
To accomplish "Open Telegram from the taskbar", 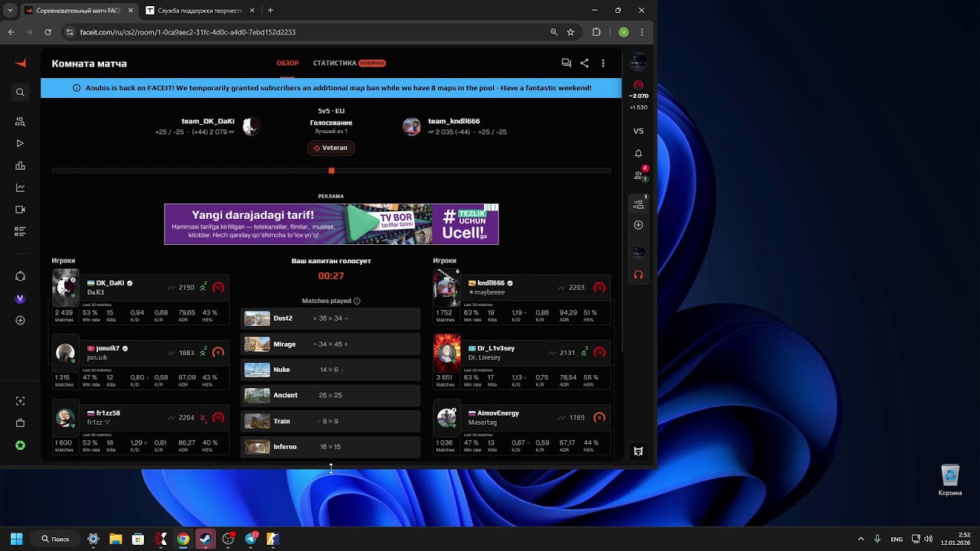I will pyautogui.click(x=250, y=539).
